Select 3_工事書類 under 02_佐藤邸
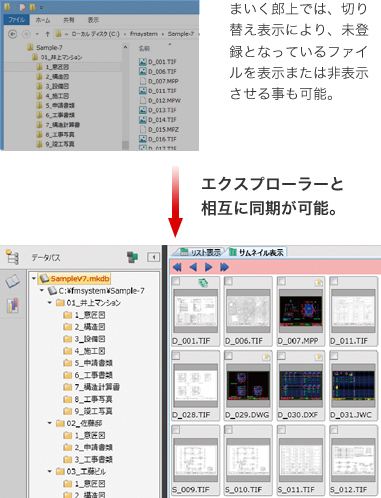This screenshot has height=498, width=381. tap(88, 459)
